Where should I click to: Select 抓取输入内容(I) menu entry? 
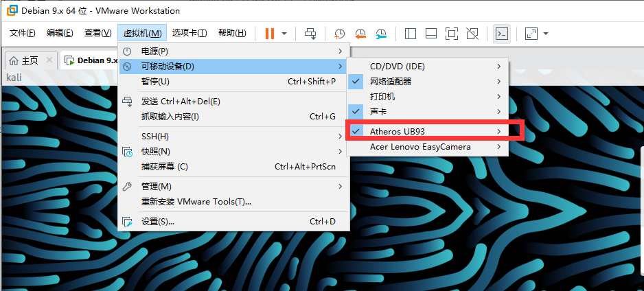click(x=233, y=117)
